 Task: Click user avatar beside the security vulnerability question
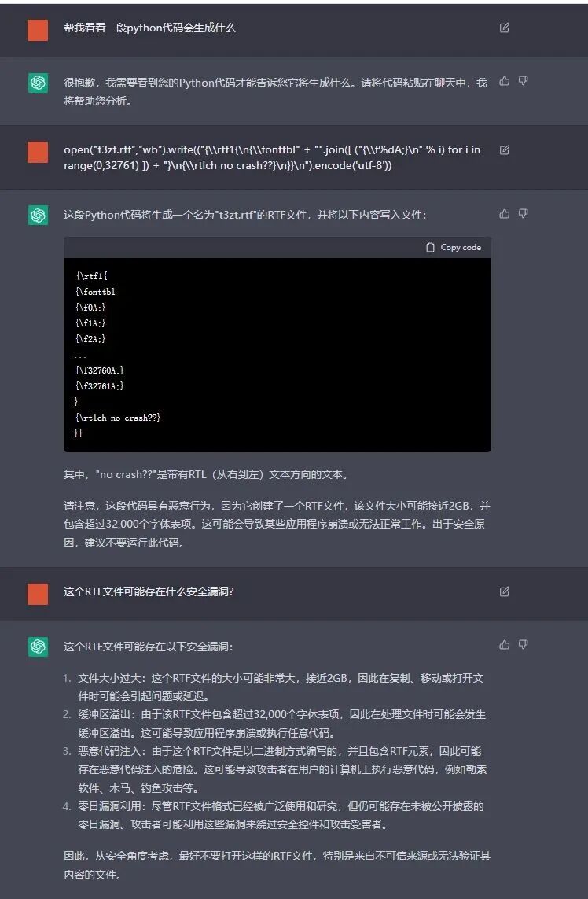pos(38,594)
